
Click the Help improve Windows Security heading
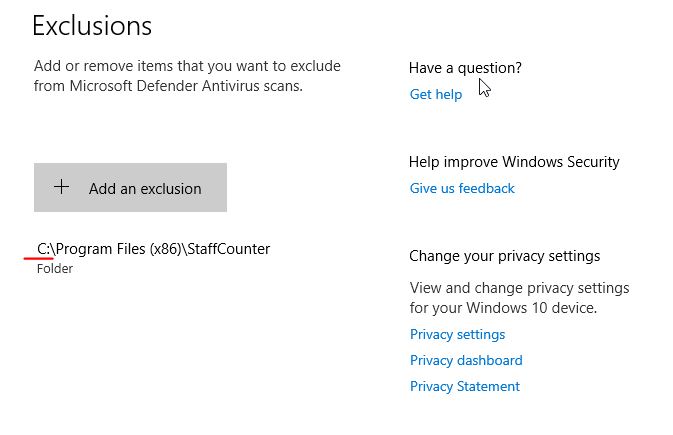click(514, 162)
